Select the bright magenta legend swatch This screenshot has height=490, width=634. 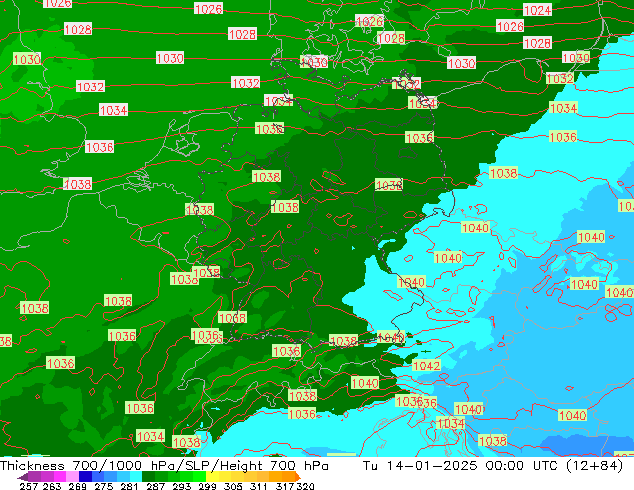click(59, 477)
